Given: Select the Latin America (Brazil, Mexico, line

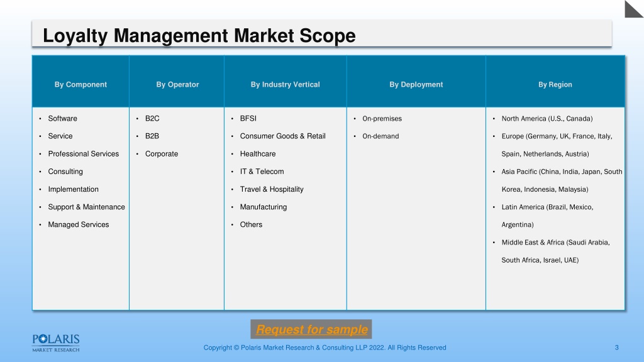Looking at the screenshot, I should coord(547,207).
